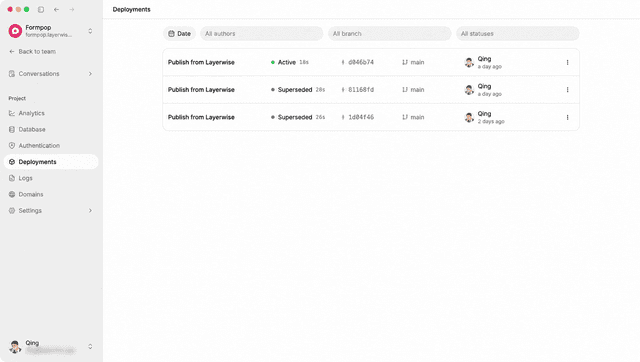
Task: Click the Deployments page title
Action: (x=131, y=9)
